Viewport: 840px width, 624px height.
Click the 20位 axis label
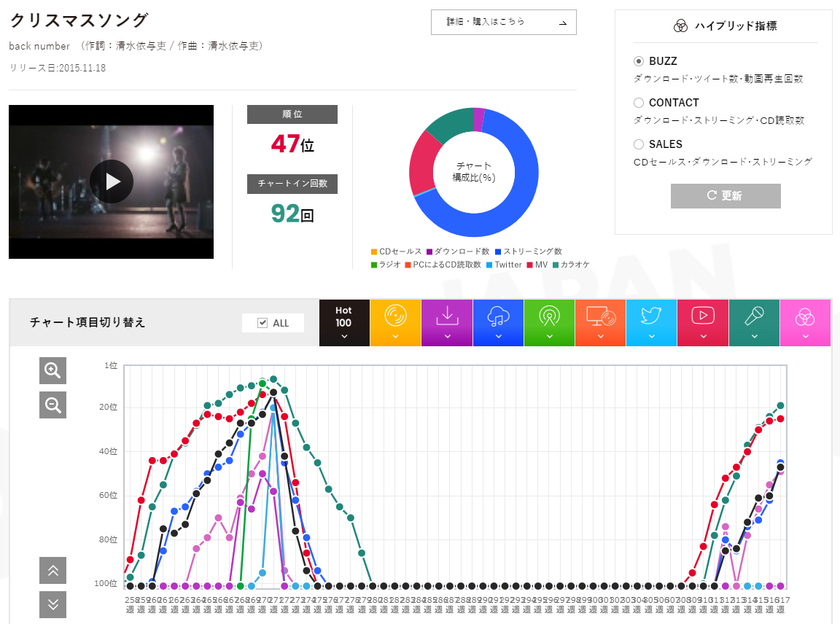click(108, 407)
